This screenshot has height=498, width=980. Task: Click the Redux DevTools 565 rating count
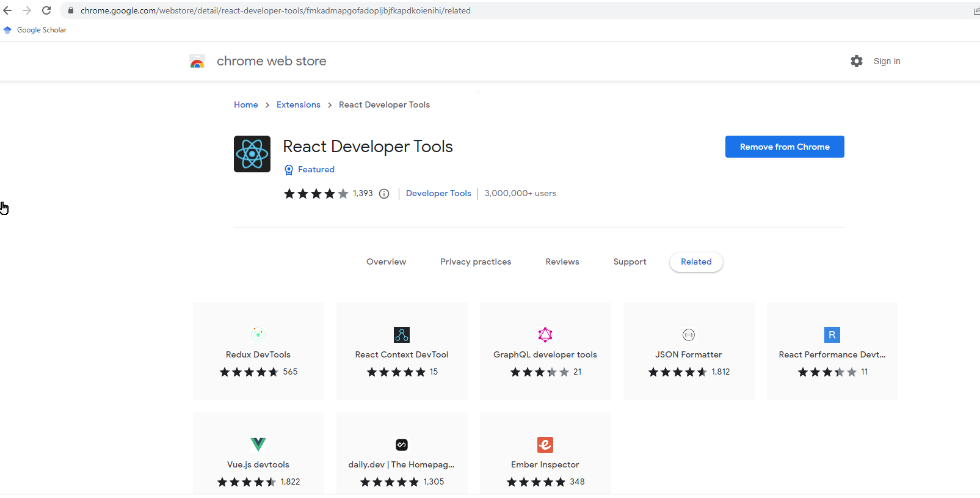(290, 372)
